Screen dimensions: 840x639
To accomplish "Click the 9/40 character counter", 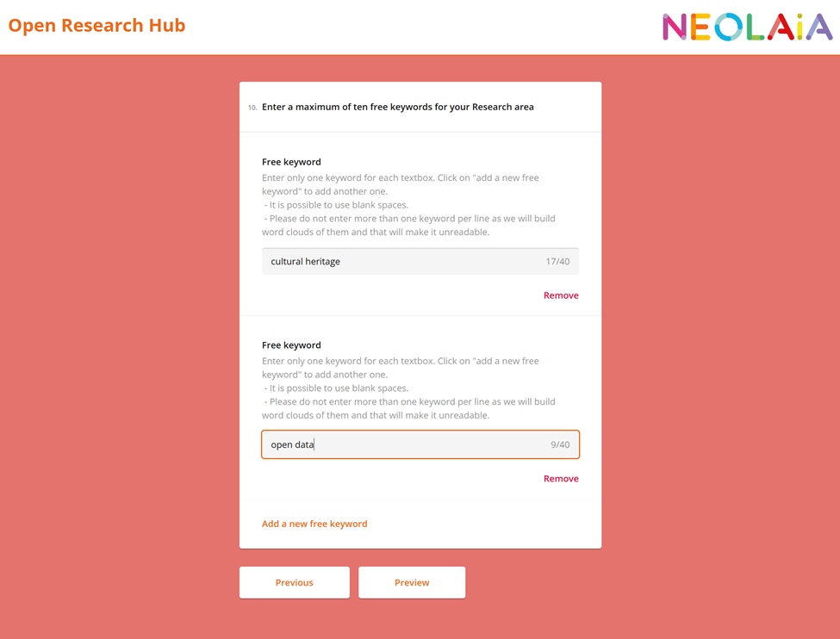I will 560,445.
